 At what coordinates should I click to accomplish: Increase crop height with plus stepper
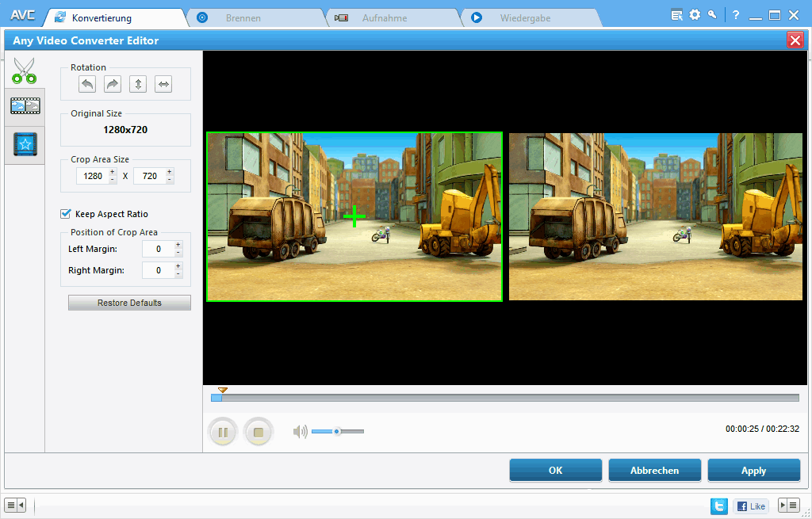[x=170, y=172]
